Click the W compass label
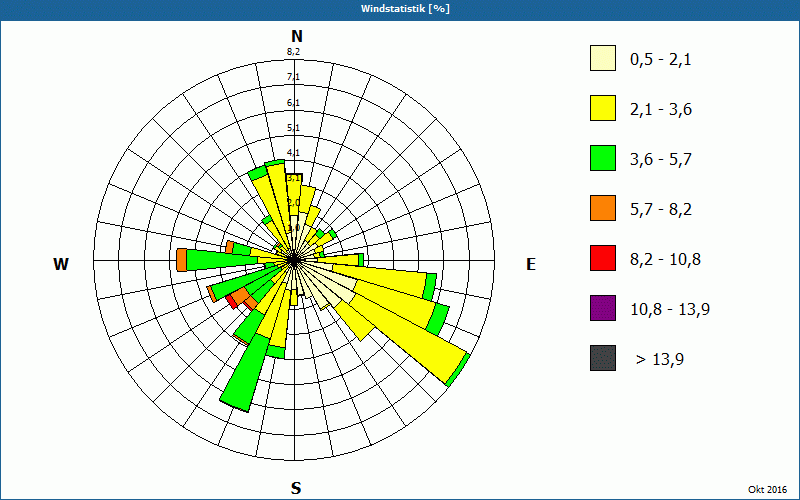 [61, 264]
